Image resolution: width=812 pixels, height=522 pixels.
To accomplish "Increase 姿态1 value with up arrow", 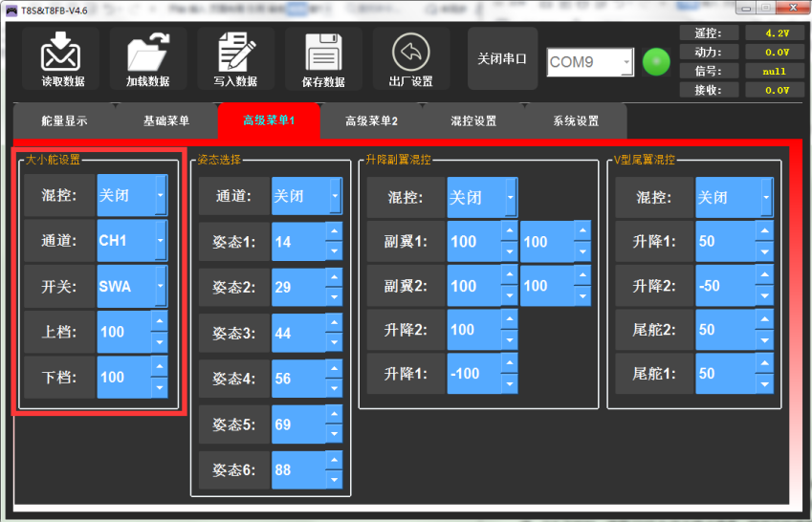I will tap(333, 232).
